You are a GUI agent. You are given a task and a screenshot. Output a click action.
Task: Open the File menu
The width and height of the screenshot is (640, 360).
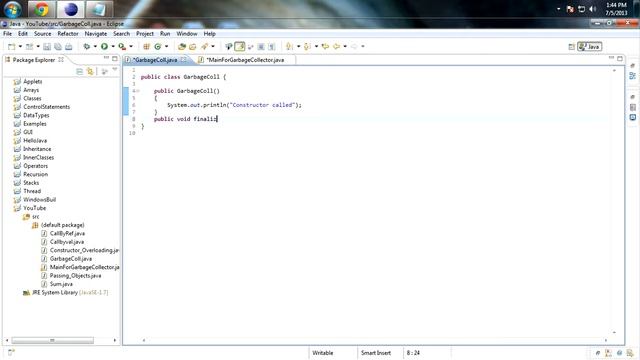click(8, 34)
